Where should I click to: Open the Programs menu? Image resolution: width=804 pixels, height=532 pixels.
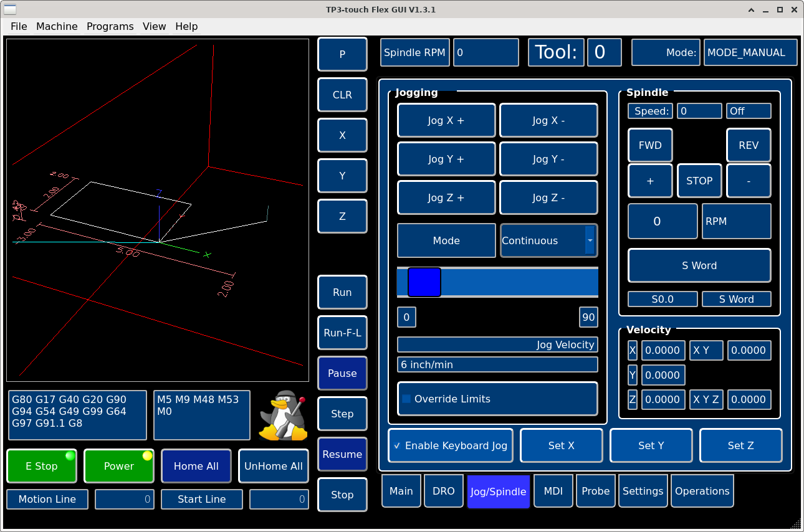110,26
